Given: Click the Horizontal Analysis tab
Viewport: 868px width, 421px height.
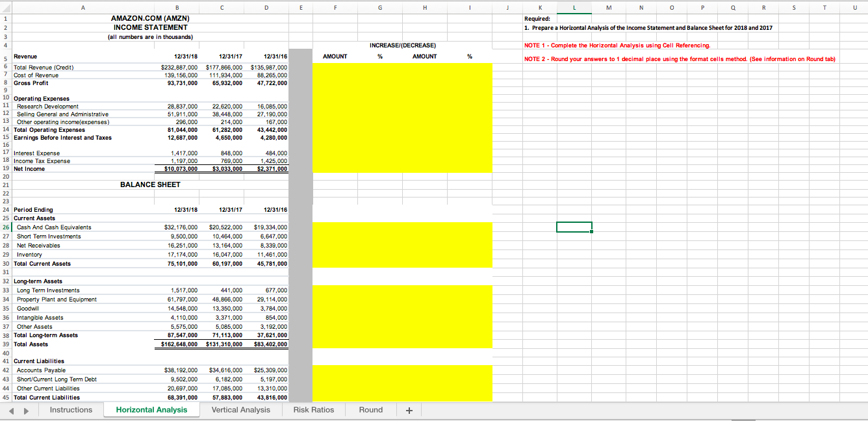Looking at the screenshot, I should pyautogui.click(x=151, y=409).
